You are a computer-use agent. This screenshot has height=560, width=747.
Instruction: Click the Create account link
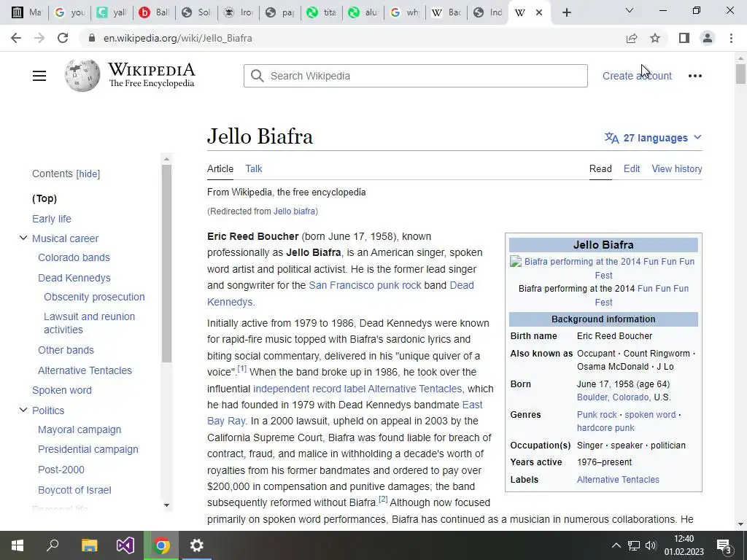tap(637, 76)
